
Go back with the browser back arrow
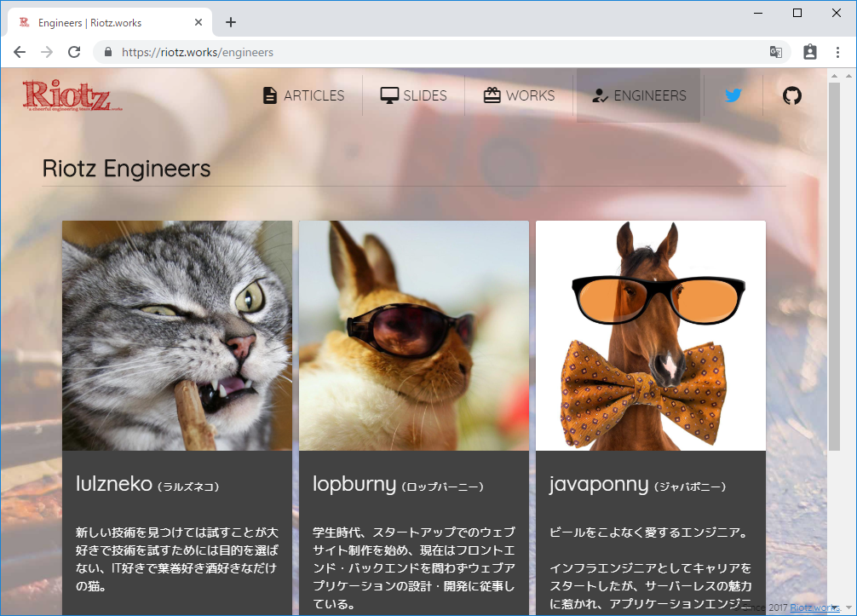(x=20, y=52)
